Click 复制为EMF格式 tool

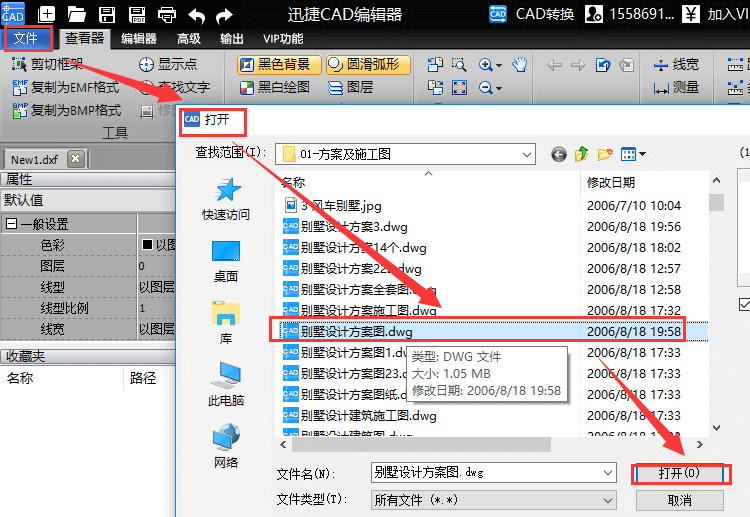[x=66, y=88]
